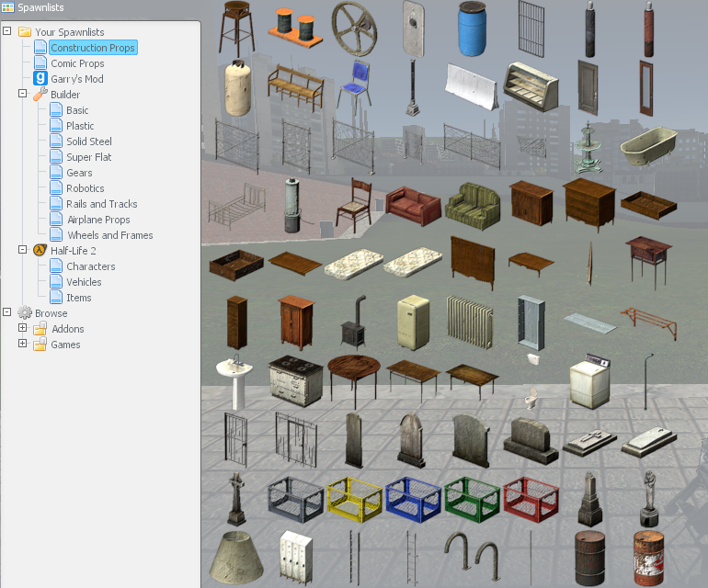Open the Wheels and Frames spawnlist
This screenshot has width=708, height=588.
110,235
